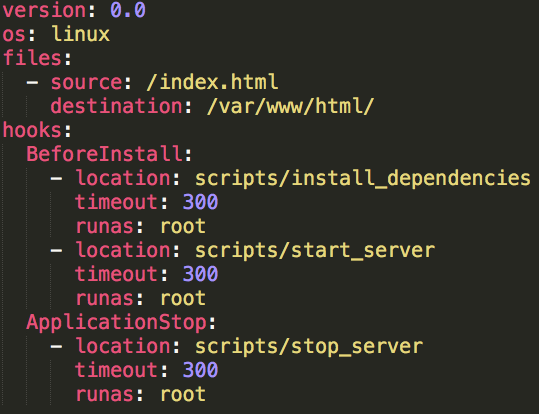Click the 'hooks' key
This screenshot has height=414, width=539.
click(x=32, y=130)
